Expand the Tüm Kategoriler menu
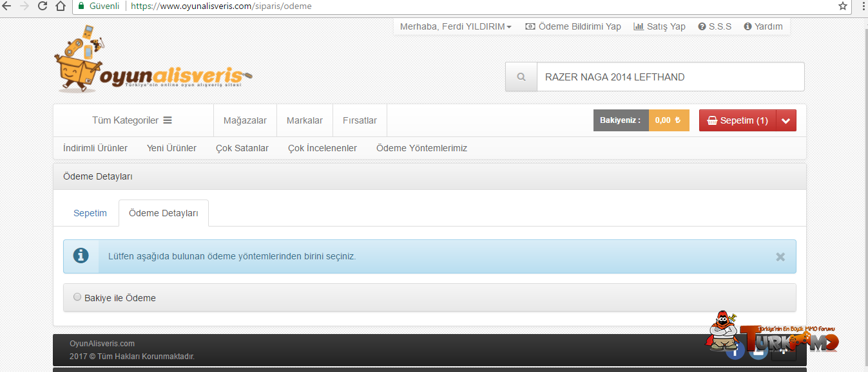This screenshot has width=868, height=372. [132, 120]
